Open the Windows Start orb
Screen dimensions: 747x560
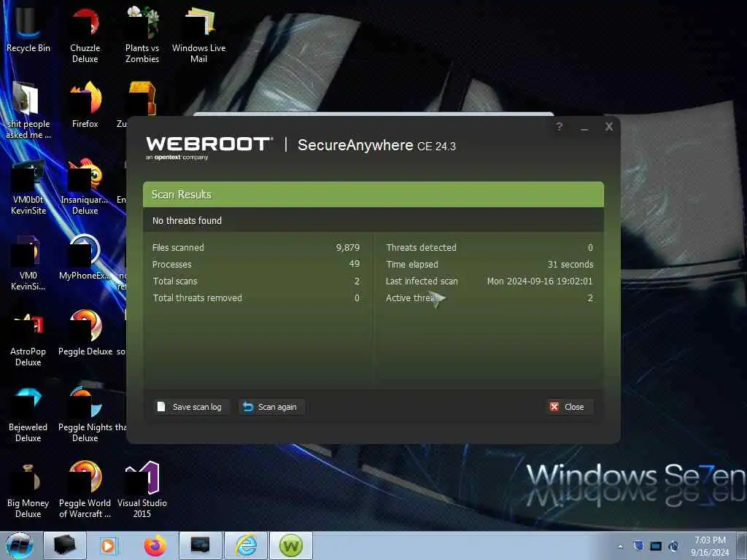(x=20, y=545)
